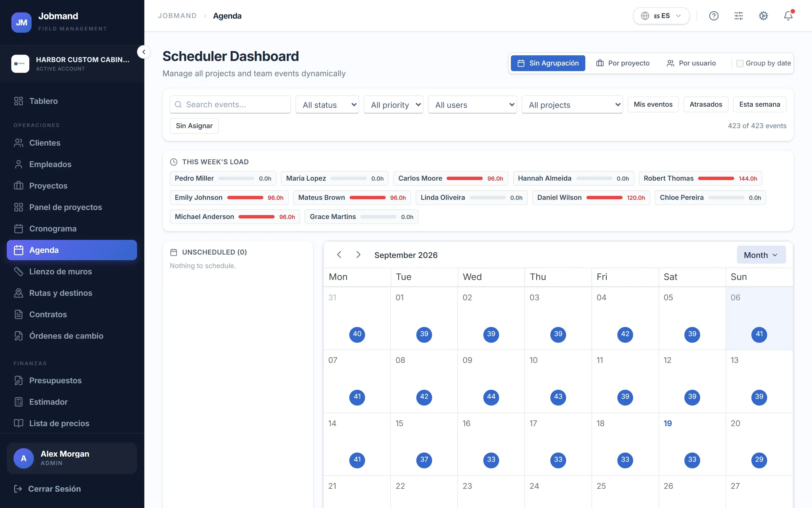Select the Agenda sidebar item
The width and height of the screenshot is (812, 508).
tap(72, 250)
